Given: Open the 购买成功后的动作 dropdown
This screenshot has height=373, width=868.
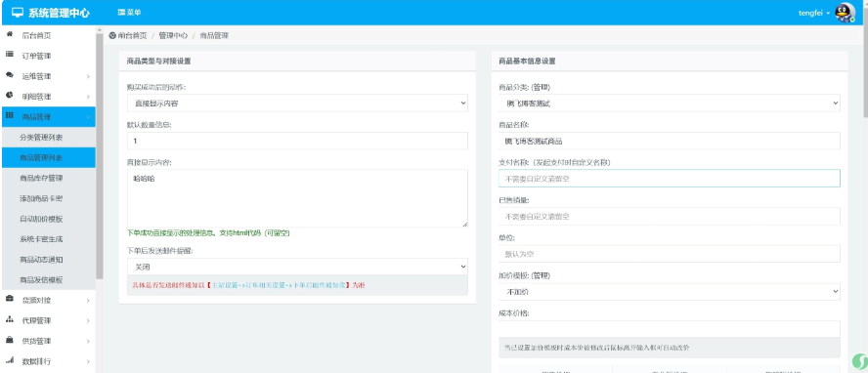Looking at the screenshot, I should click(297, 103).
